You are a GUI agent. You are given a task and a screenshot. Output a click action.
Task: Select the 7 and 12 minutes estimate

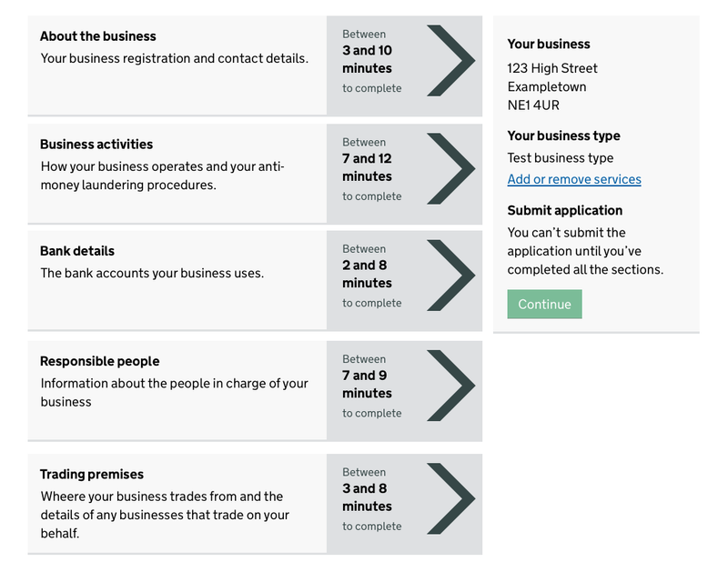368,167
